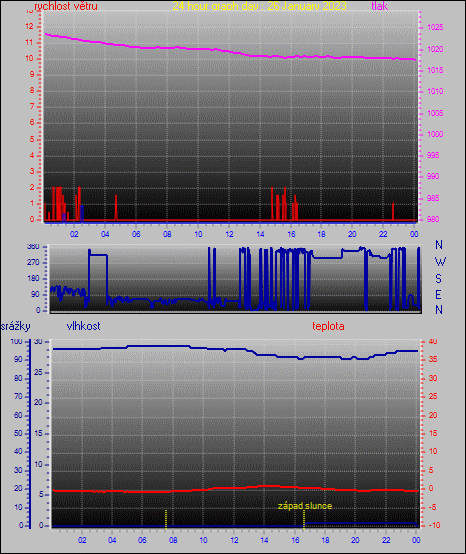Click the magenta 'tlak' pressure label
This screenshot has width=466, height=554.
tap(379, 6)
